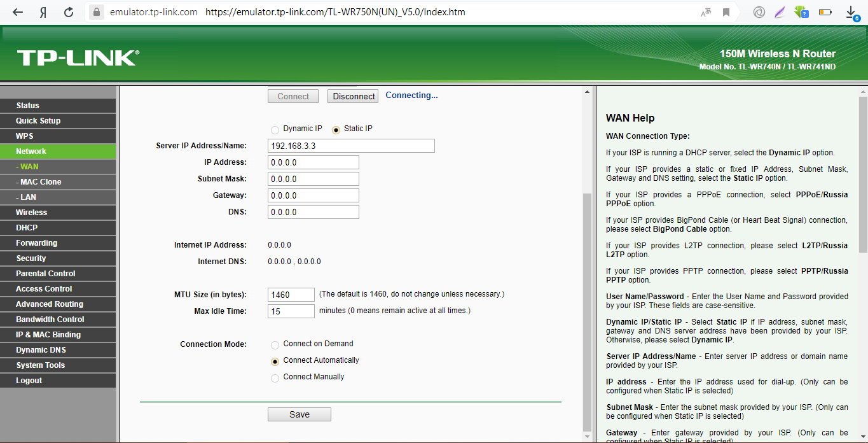
Task: Click the battery saver extension icon
Action: point(825,12)
